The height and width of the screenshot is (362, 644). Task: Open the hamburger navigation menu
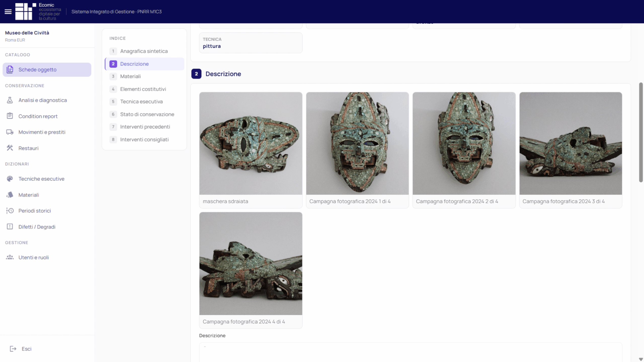(x=8, y=12)
